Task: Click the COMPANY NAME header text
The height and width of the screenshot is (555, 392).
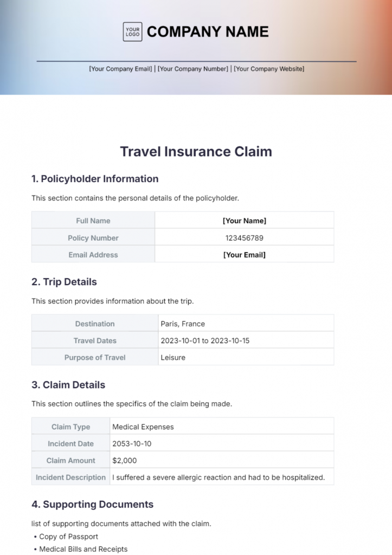Action: [x=208, y=32]
